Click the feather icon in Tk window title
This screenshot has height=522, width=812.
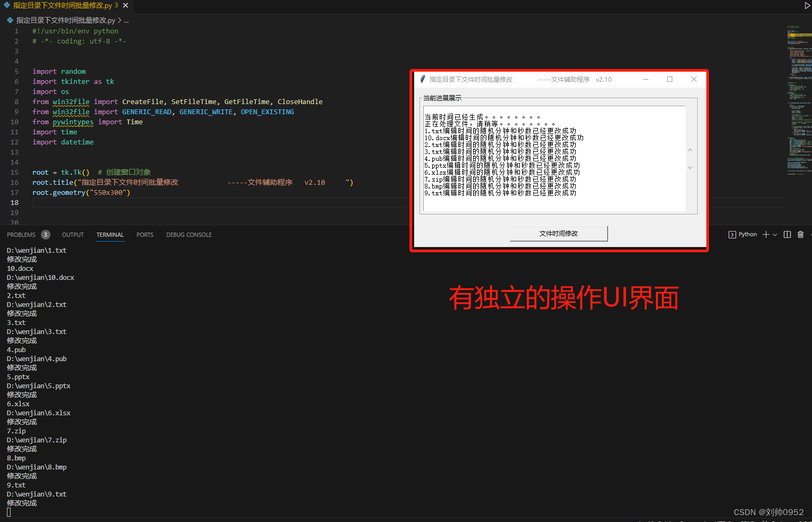tap(423, 79)
